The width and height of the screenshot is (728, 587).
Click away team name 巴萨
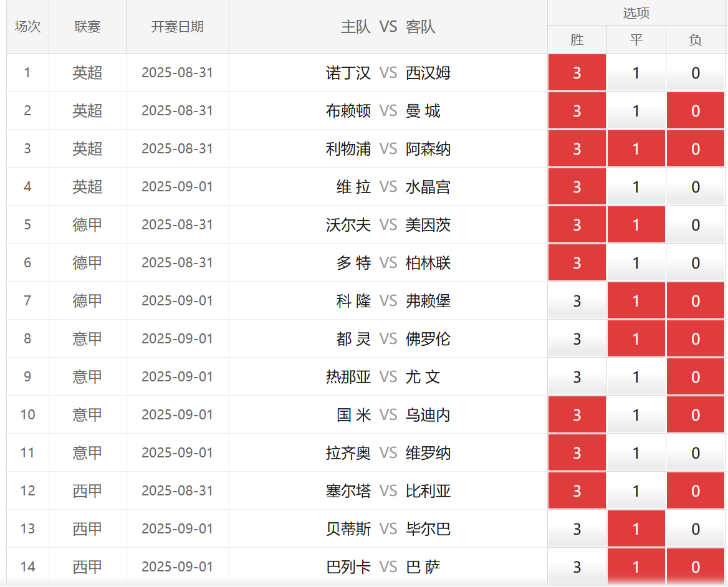pos(423,567)
